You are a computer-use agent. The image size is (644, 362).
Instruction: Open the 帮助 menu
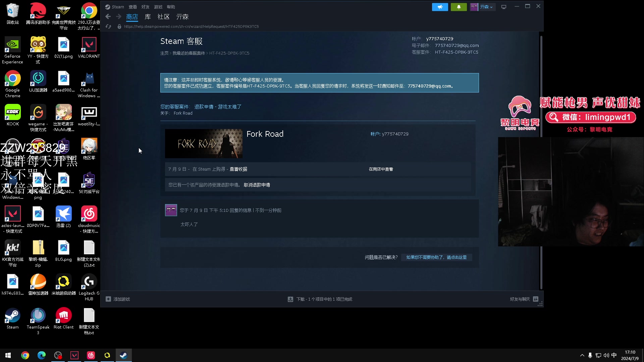coord(171,7)
